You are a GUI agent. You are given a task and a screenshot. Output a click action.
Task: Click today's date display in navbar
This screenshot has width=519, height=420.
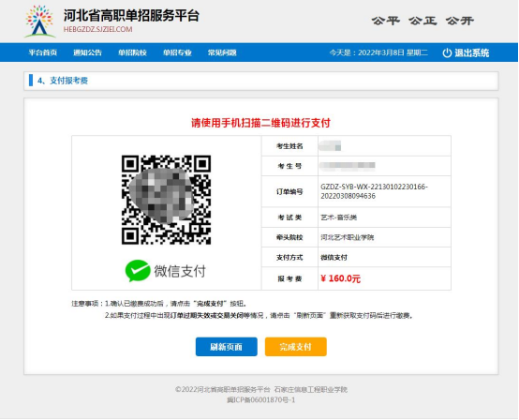(x=378, y=52)
